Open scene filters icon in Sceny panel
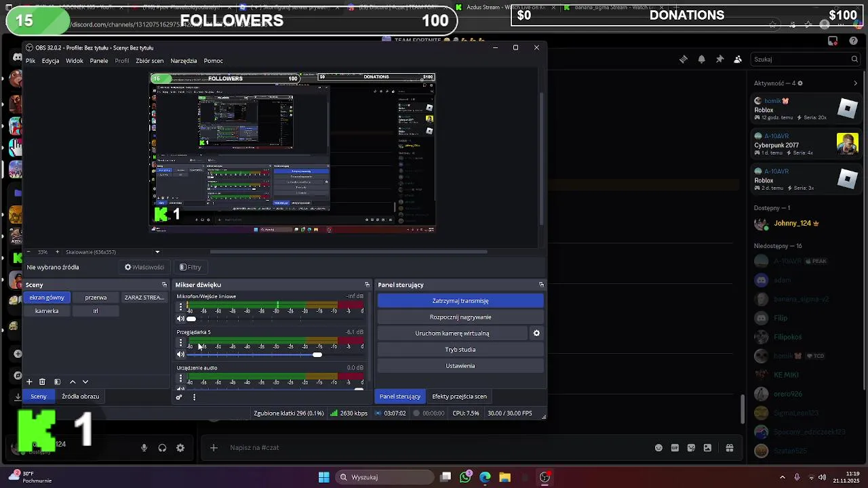Viewport: 868px width, 488px height. pos(57,382)
